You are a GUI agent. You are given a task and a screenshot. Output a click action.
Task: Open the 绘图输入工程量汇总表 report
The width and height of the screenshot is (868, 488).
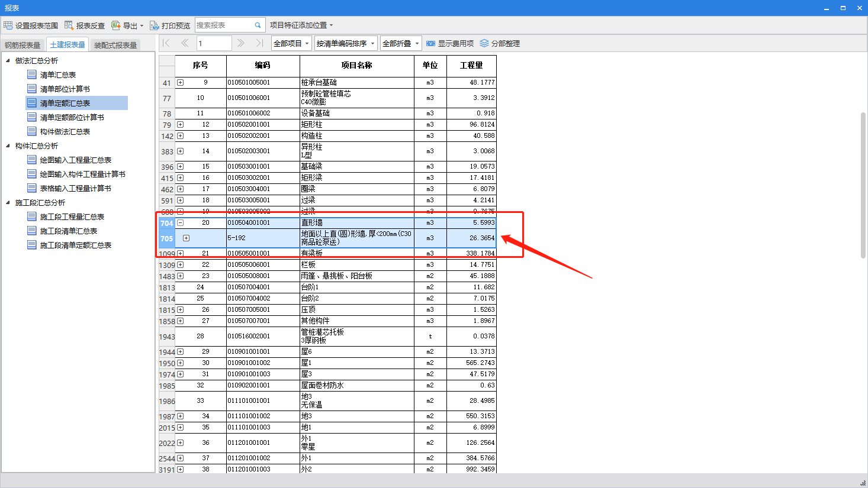pyautogui.click(x=76, y=160)
